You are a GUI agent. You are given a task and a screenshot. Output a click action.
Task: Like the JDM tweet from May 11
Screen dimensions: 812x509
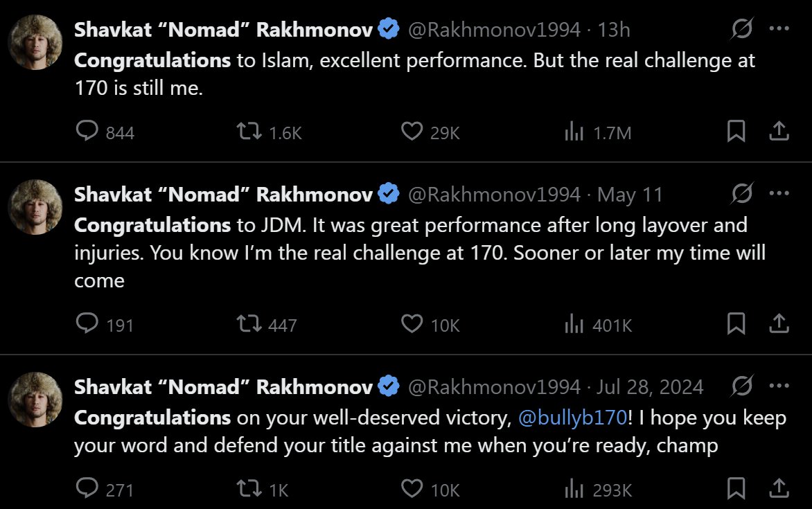(412, 323)
